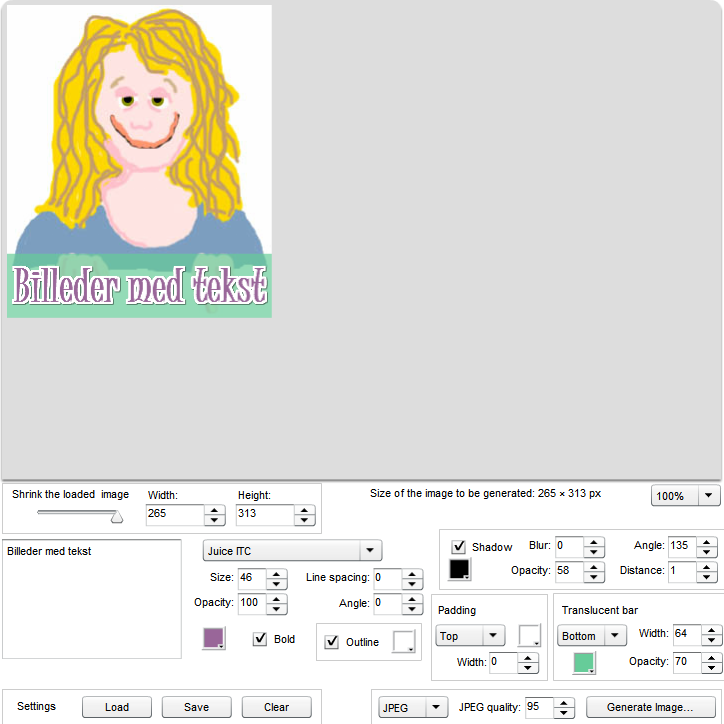Click the shadow Blur field

(569, 546)
